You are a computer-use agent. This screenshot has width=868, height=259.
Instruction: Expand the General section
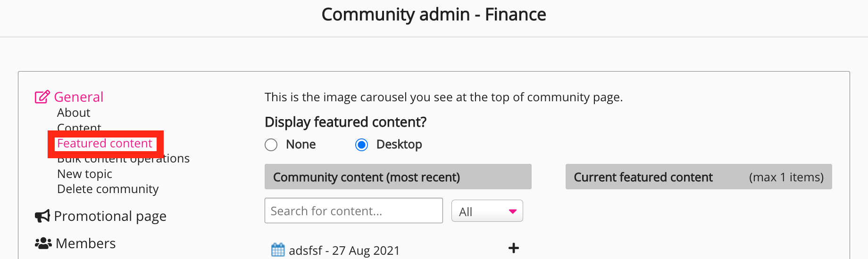pos(78,97)
